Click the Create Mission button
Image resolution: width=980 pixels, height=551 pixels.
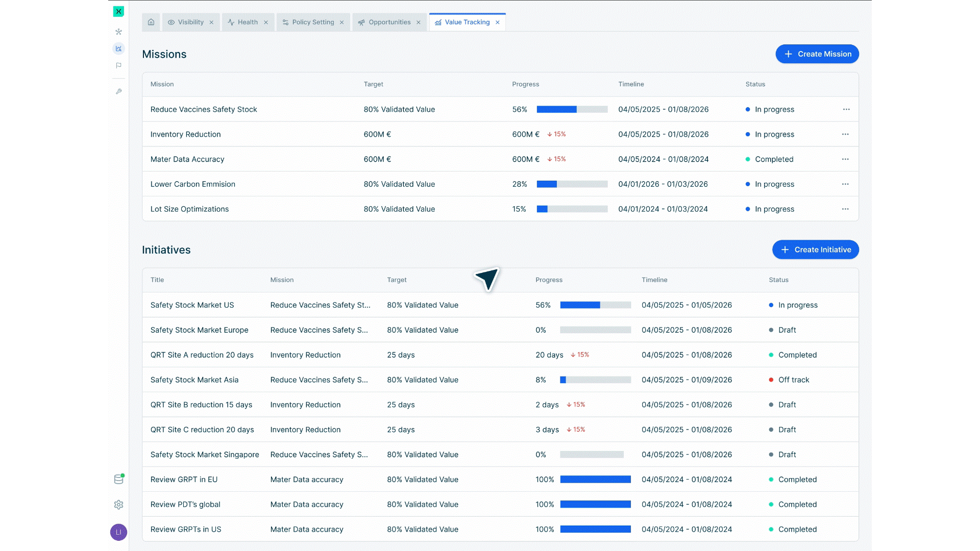(x=817, y=54)
